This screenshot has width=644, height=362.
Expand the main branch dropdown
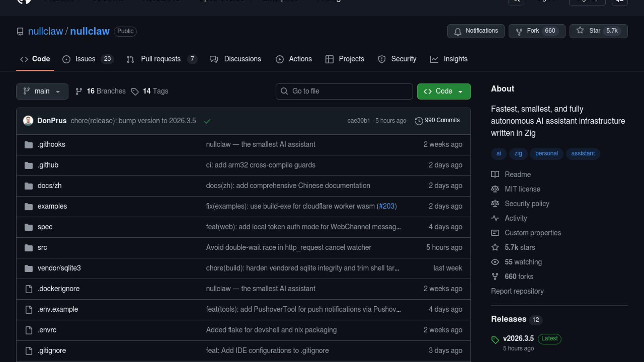coord(42,91)
